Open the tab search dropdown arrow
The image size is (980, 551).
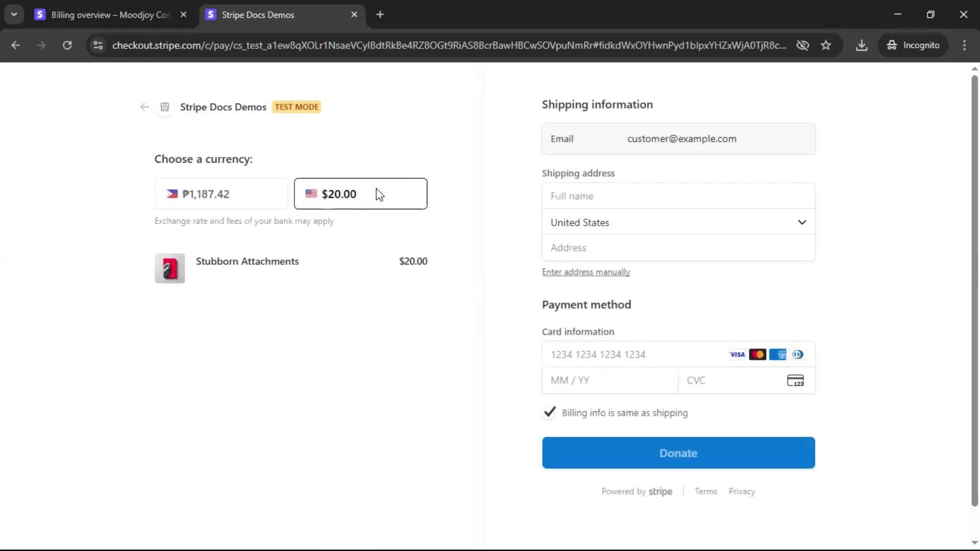14,15
